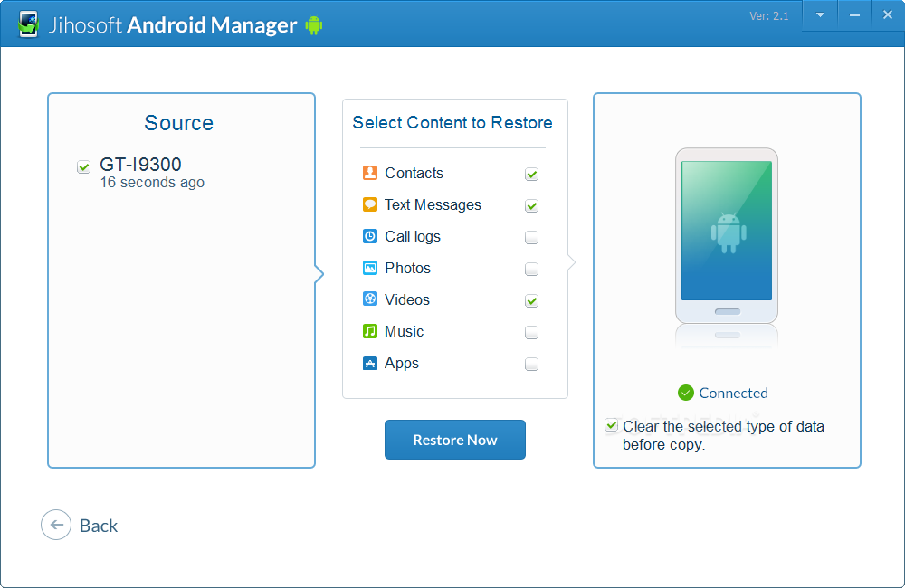The image size is (905, 588).
Task: Click the Connected status text
Action: pos(734,393)
